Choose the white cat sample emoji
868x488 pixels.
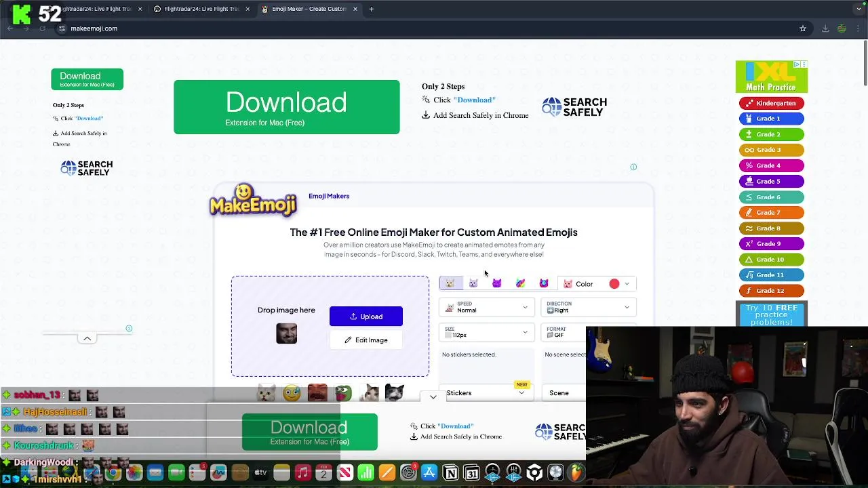point(267,392)
